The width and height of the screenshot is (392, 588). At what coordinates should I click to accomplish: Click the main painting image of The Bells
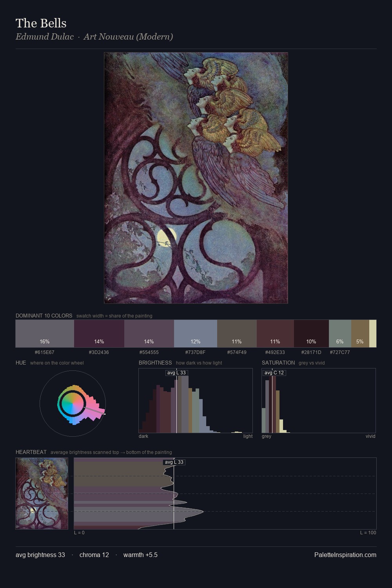tap(196, 178)
